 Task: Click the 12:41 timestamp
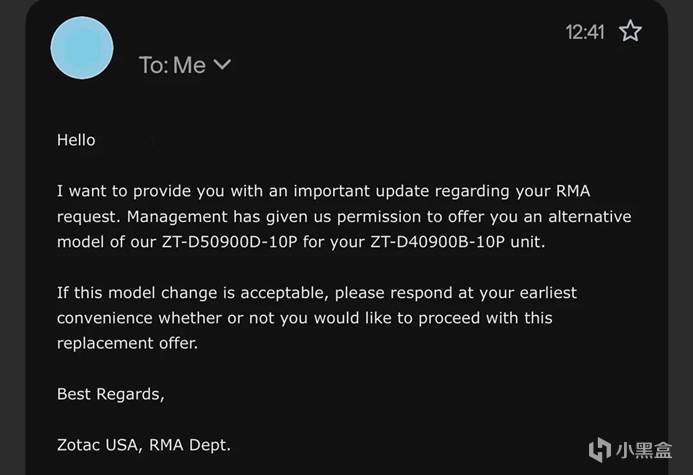coord(585,32)
